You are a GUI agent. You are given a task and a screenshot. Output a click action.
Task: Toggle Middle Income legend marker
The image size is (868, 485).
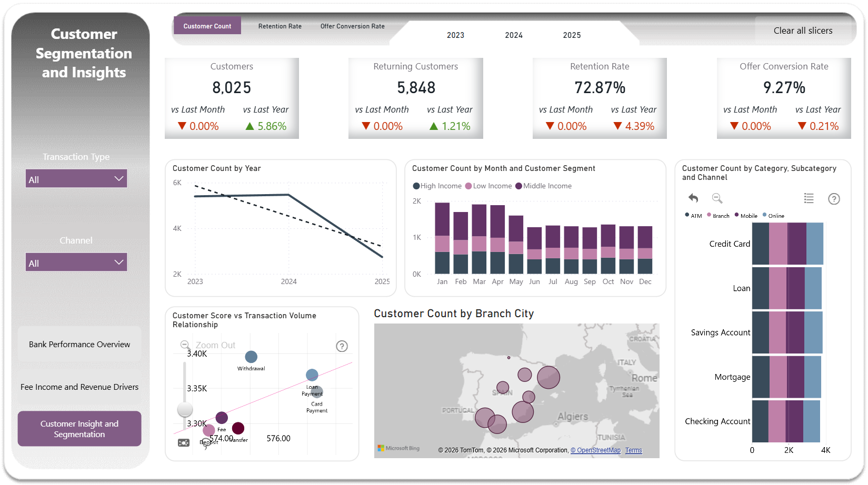[518, 186]
